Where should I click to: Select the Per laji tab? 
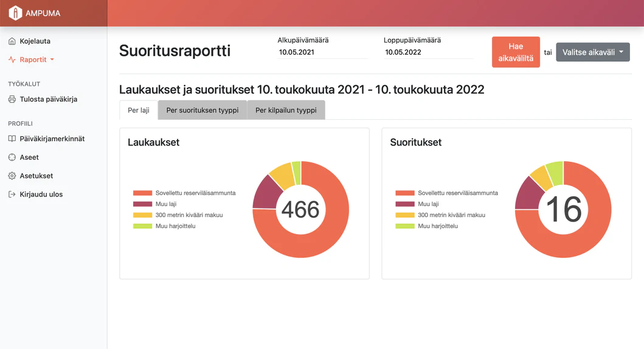(139, 111)
